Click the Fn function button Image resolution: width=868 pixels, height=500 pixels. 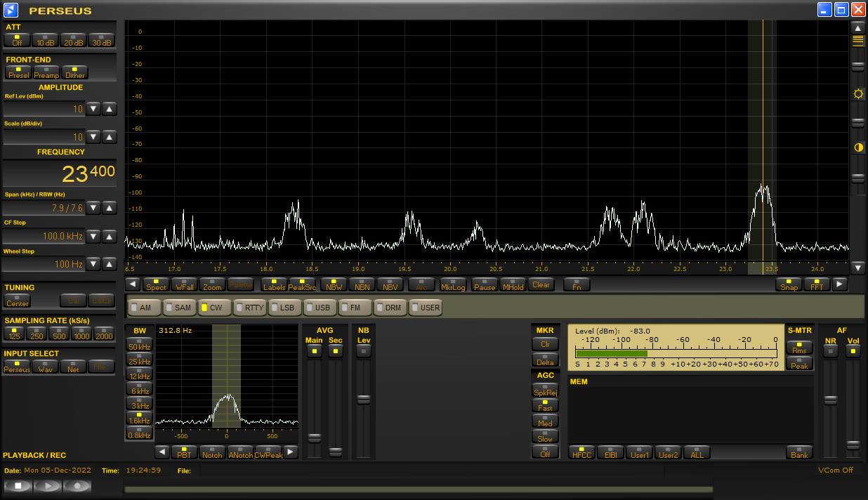(577, 284)
